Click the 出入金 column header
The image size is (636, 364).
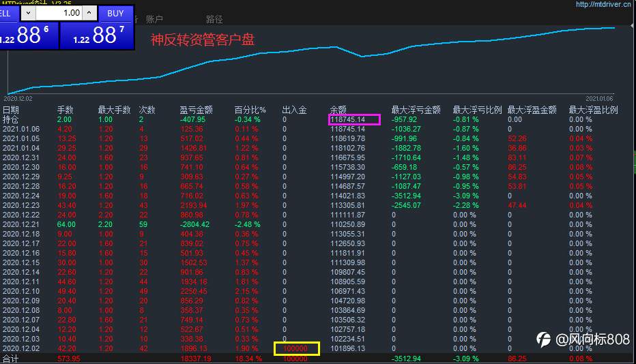(x=295, y=110)
